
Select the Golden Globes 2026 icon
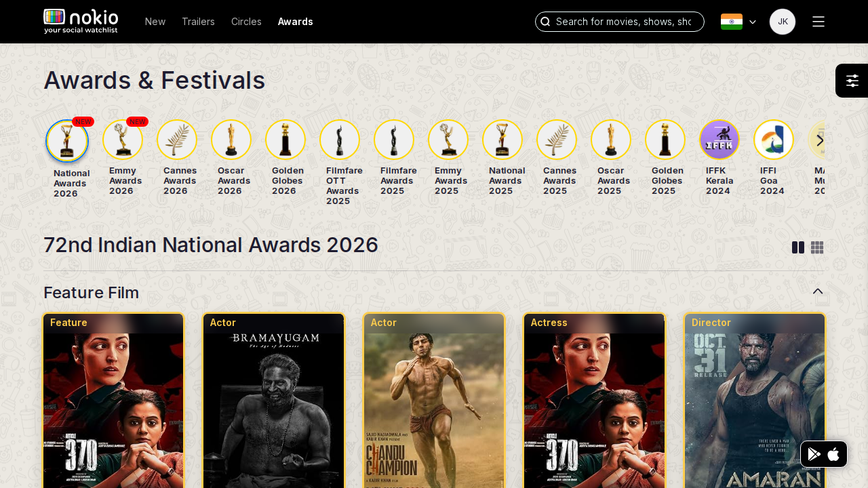285,140
